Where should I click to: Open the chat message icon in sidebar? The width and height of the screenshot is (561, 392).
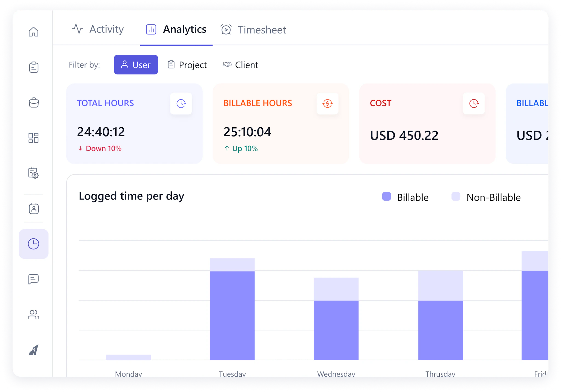tap(33, 279)
